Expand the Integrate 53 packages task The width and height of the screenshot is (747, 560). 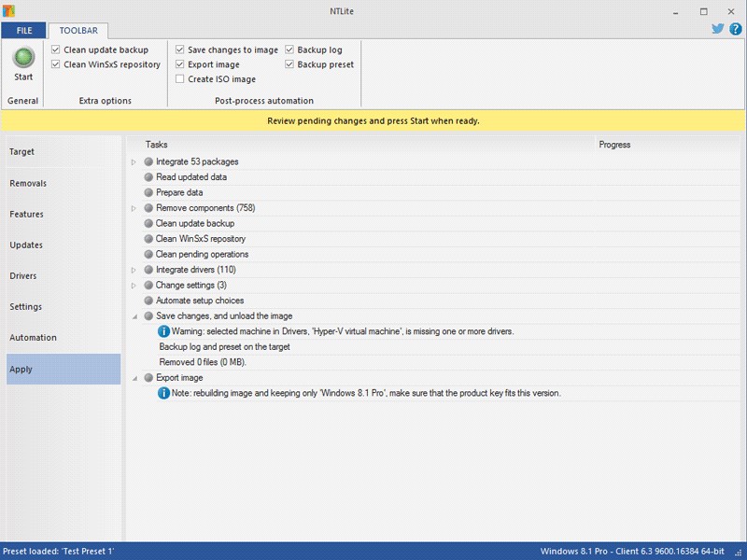pos(134,162)
